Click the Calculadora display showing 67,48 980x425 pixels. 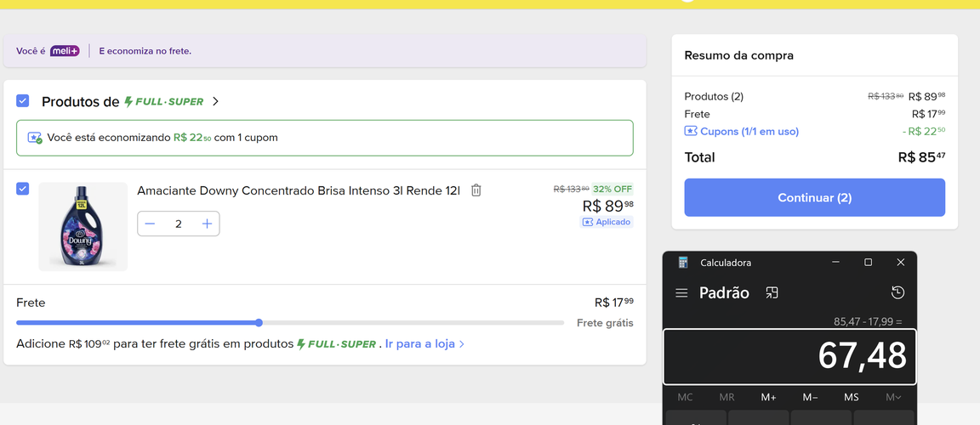click(x=790, y=357)
